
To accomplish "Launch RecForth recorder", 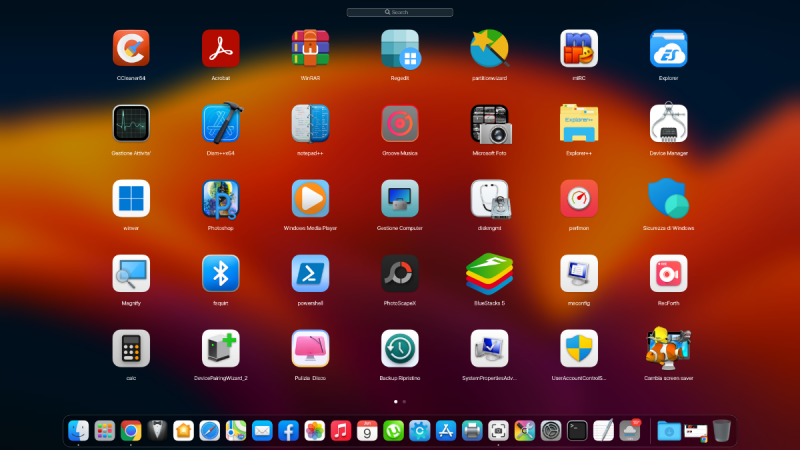I will (x=668, y=273).
